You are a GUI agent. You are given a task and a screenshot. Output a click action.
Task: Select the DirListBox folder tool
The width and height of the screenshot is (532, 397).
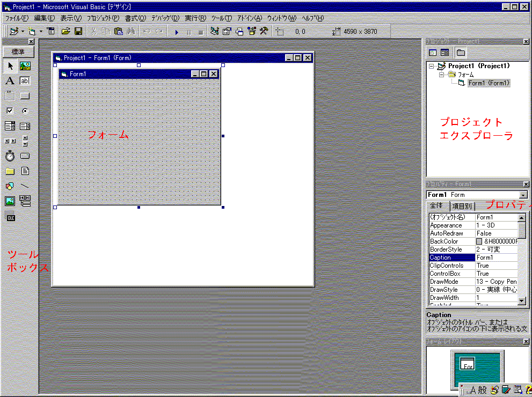coord(10,171)
